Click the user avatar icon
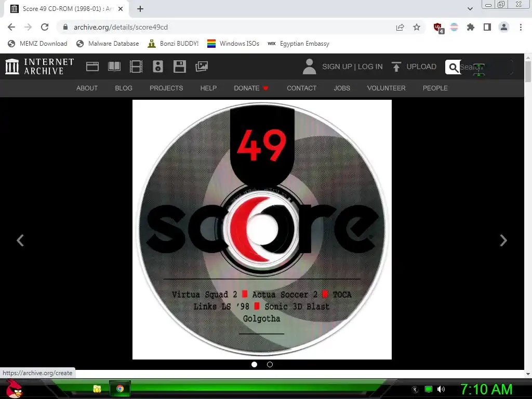Viewport: 532px width, 399px height. coord(309,66)
